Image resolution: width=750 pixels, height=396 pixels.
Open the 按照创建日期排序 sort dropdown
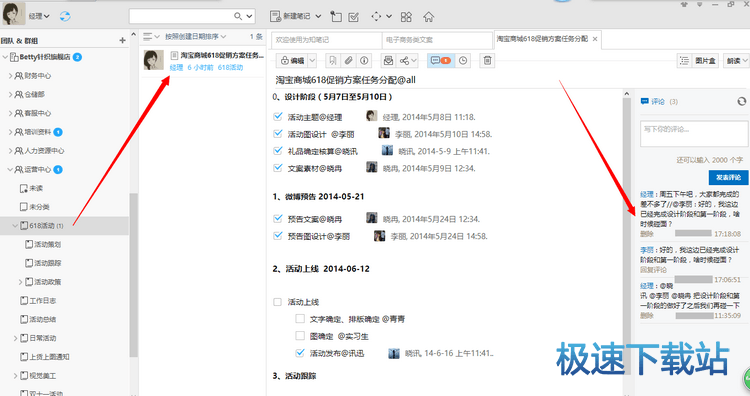[196, 36]
